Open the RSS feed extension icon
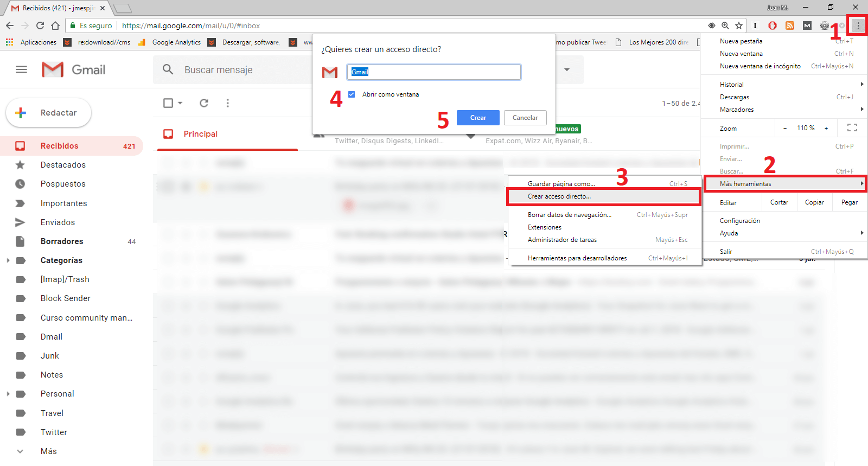 [790, 25]
